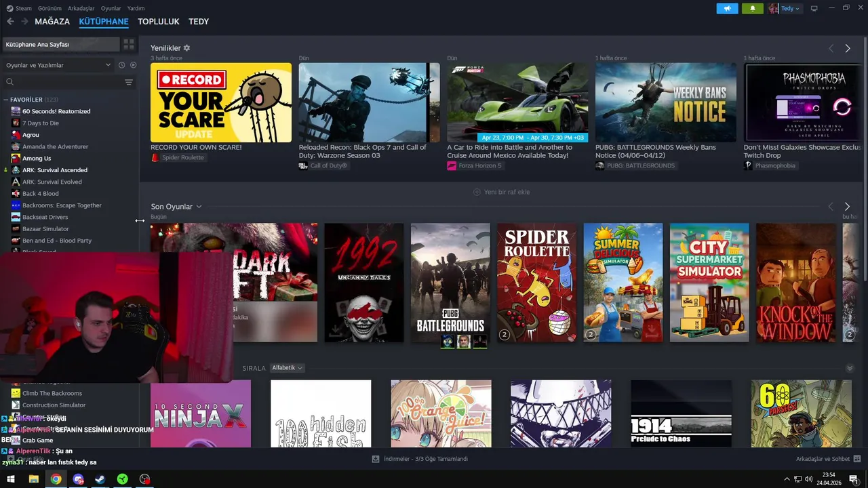Open Oyunlar ve Yazılımlar filter dropdown

pyautogui.click(x=58, y=65)
